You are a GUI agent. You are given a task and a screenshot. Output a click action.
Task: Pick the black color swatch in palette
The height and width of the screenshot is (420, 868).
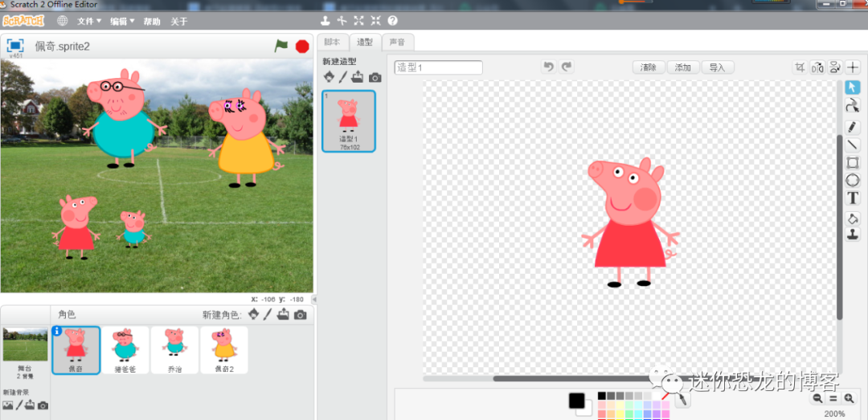pos(602,396)
